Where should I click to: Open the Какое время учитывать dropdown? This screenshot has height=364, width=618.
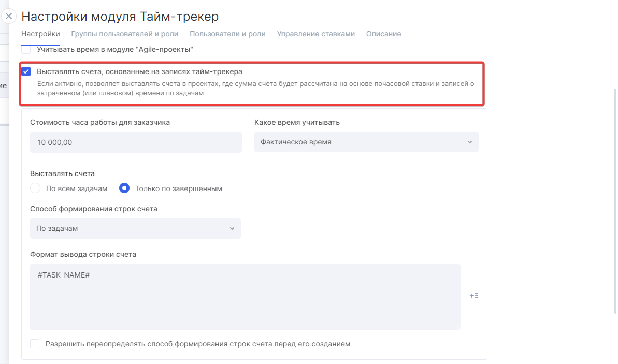366,142
